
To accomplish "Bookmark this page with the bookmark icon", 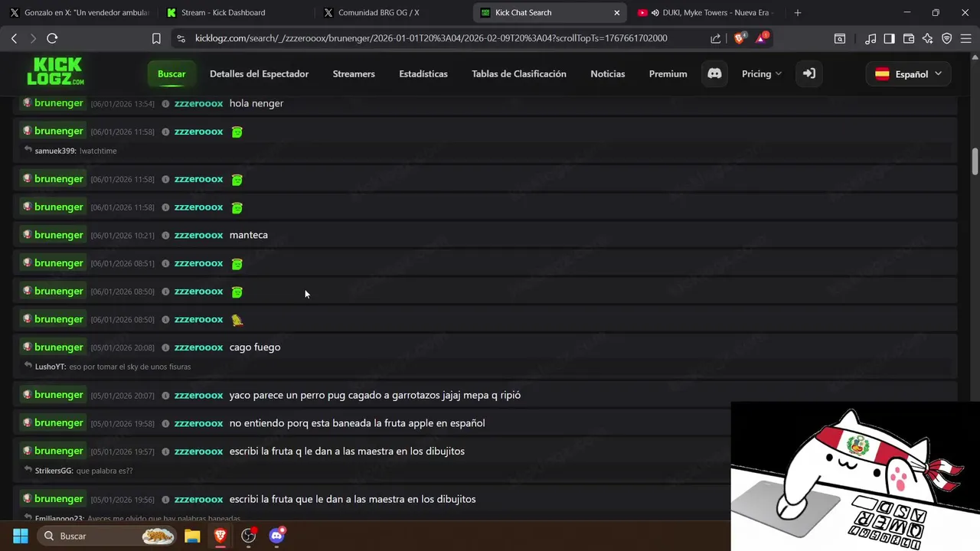I will coord(156,38).
